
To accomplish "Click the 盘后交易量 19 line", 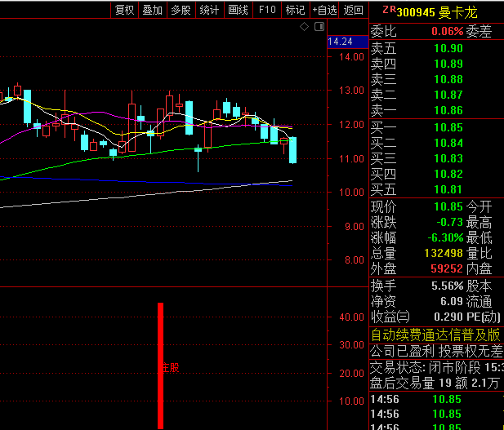I will 435,383.
